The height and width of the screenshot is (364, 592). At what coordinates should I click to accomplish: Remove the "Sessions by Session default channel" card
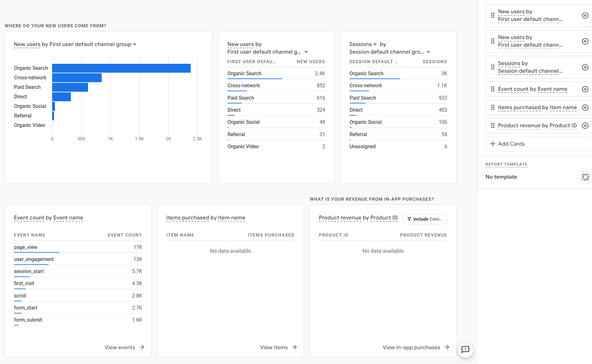tap(585, 67)
